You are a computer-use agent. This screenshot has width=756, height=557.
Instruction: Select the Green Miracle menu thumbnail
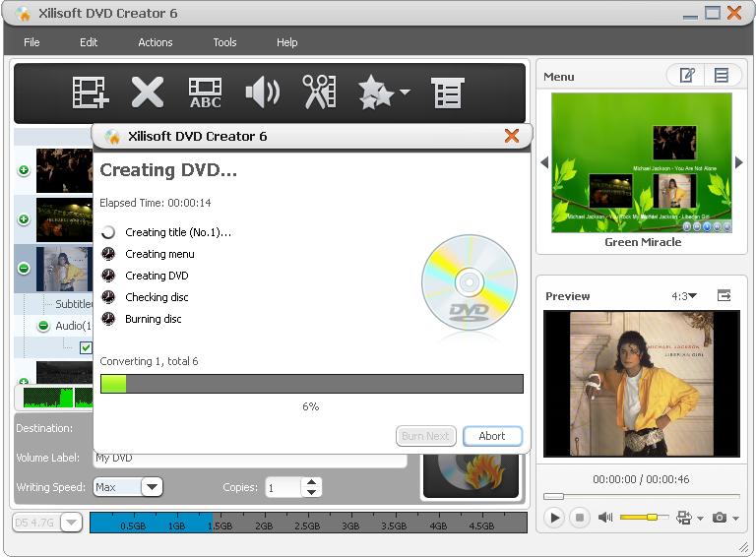[x=642, y=162]
